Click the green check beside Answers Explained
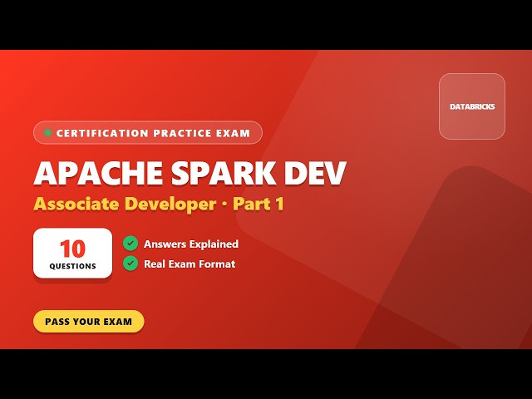This screenshot has width=532, height=399. (x=131, y=244)
